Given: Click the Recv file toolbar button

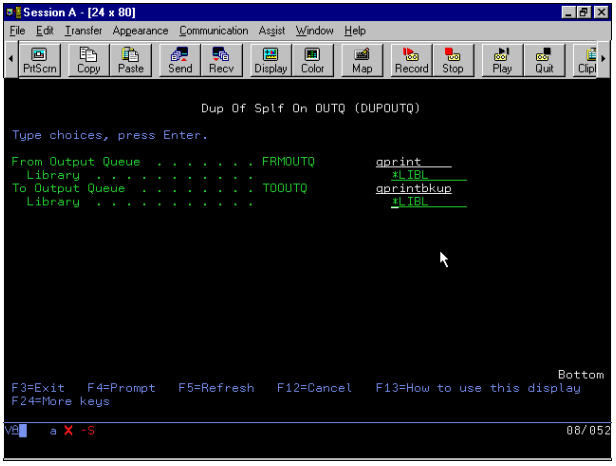Looking at the screenshot, I should pyautogui.click(x=222, y=60).
